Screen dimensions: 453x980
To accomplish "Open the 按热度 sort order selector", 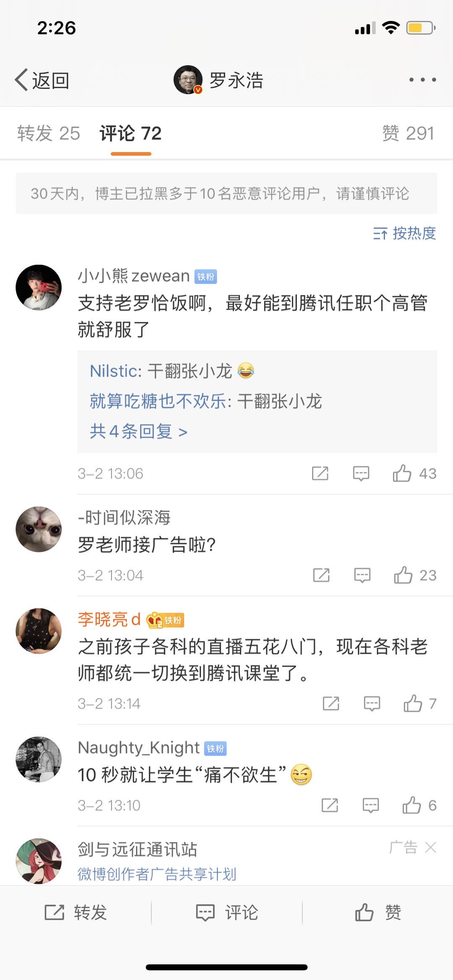I will click(404, 233).
